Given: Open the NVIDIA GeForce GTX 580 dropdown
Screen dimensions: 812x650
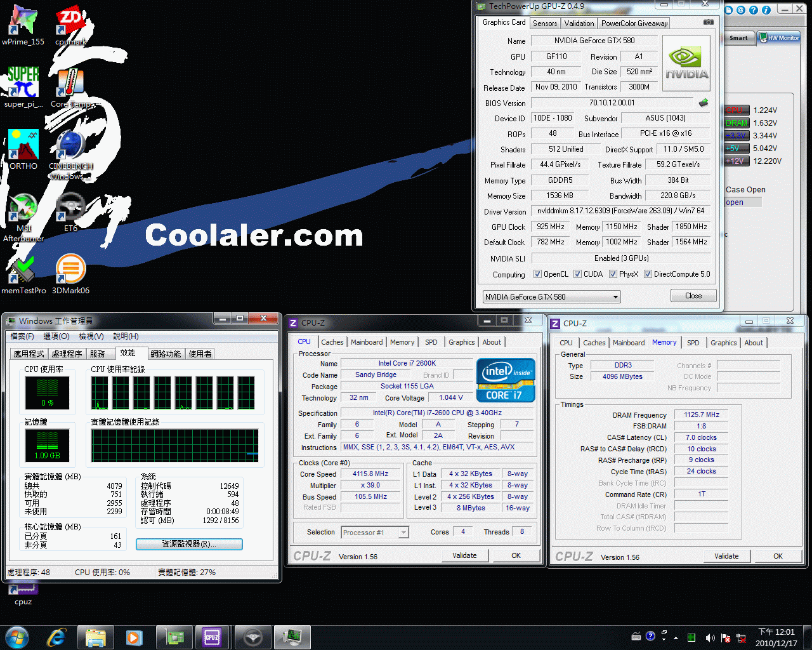Looking at the screenshot, I should pyautogui.click(x=551, y=296).
